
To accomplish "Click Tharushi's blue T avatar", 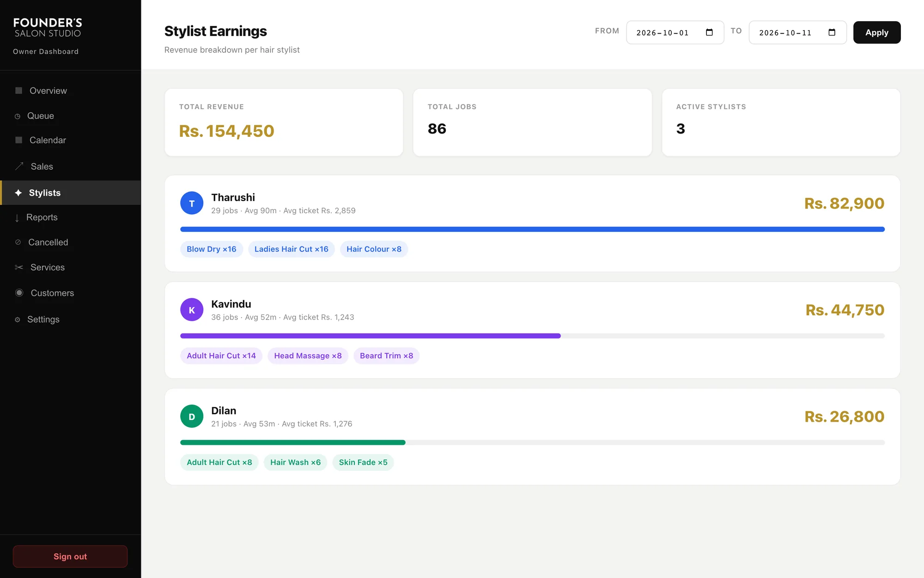I will coord(192,203).
